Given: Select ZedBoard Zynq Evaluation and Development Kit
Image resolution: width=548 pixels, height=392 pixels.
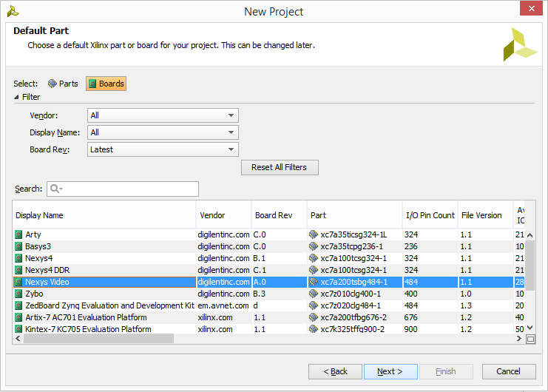Looking at the screenshot, I should 268,305.
